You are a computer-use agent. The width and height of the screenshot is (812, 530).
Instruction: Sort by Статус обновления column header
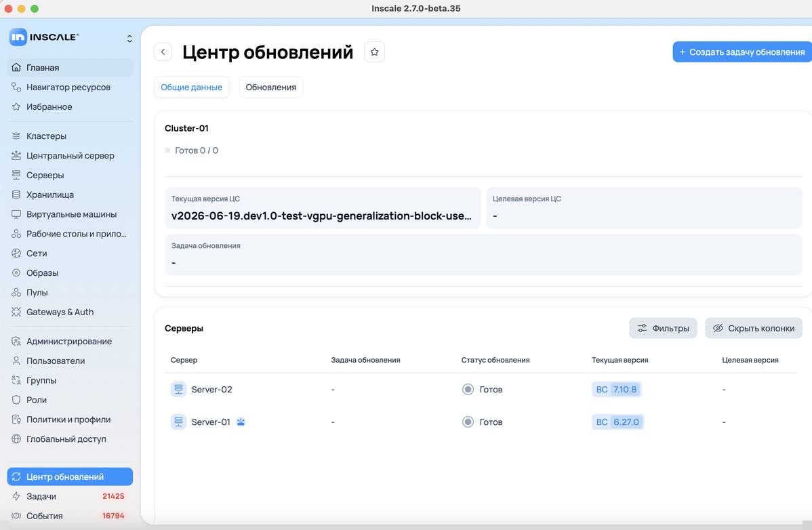click(495, 361)
